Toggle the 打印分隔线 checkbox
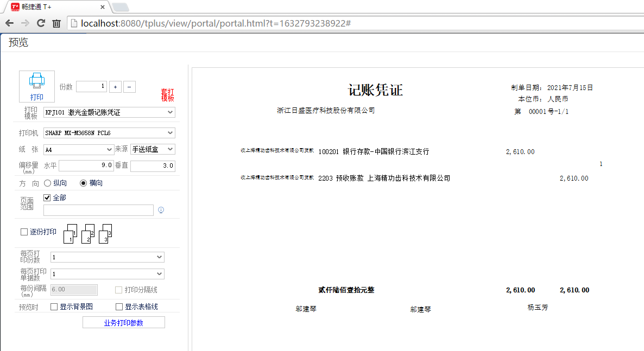The image size is (644, 351). [x=119, y=290]
